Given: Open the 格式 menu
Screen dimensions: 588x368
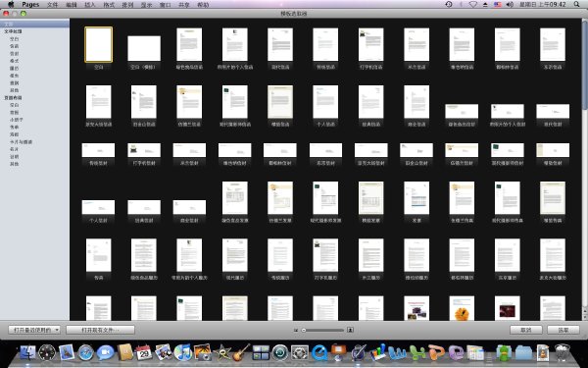Looking at the screenshot, I should 109,5.
